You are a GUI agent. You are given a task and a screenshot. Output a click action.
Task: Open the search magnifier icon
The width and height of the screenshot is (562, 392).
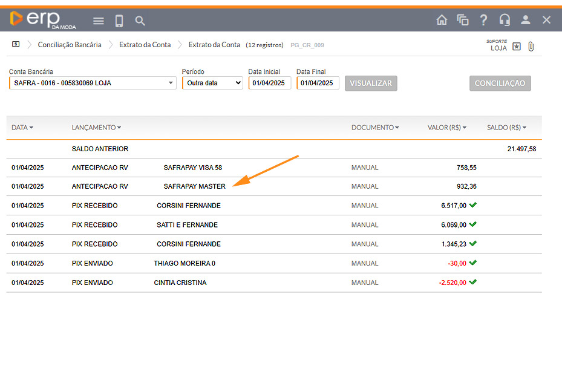coord(140,21)
